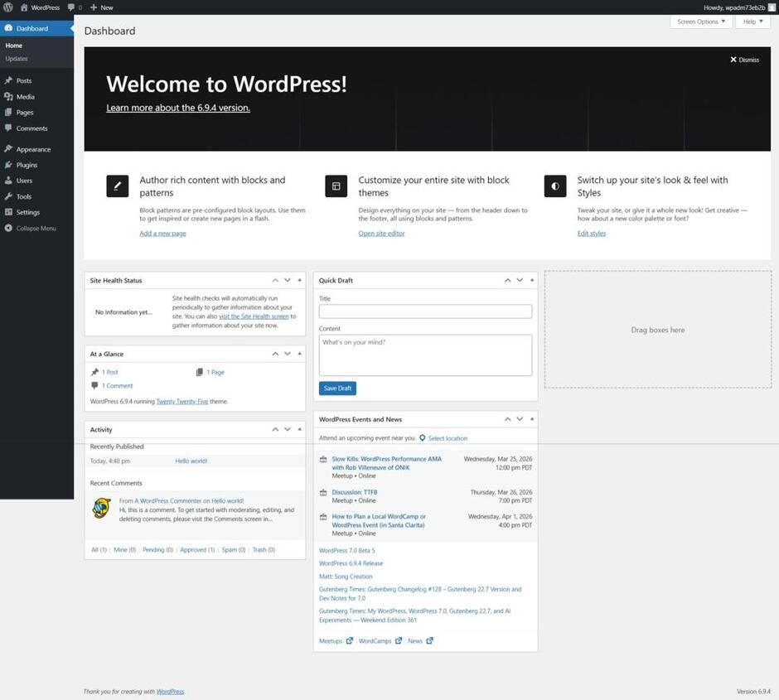Viewport: 779px width, 700px height.
Task: Collapse the At a Glance panel
Action: click(x=299, y=354)
